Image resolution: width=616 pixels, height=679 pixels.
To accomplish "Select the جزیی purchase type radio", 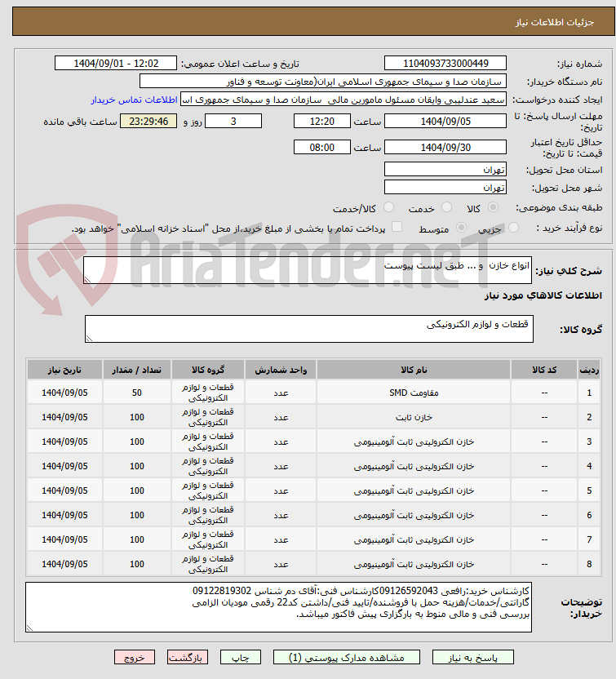I will (x=513, y=228).
